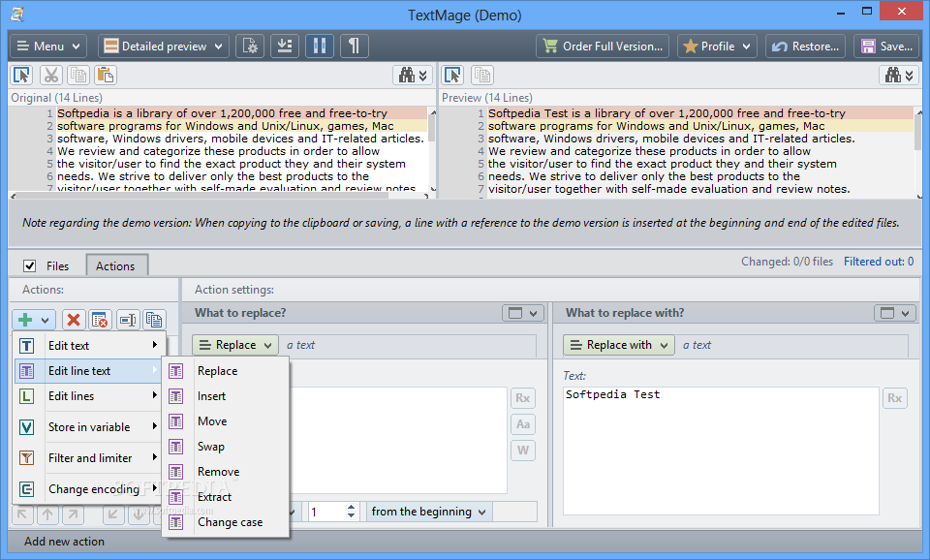Screen dimensions: 930x560
Task: Open the Filter and limiter submenu
Action: click(88, 458)
